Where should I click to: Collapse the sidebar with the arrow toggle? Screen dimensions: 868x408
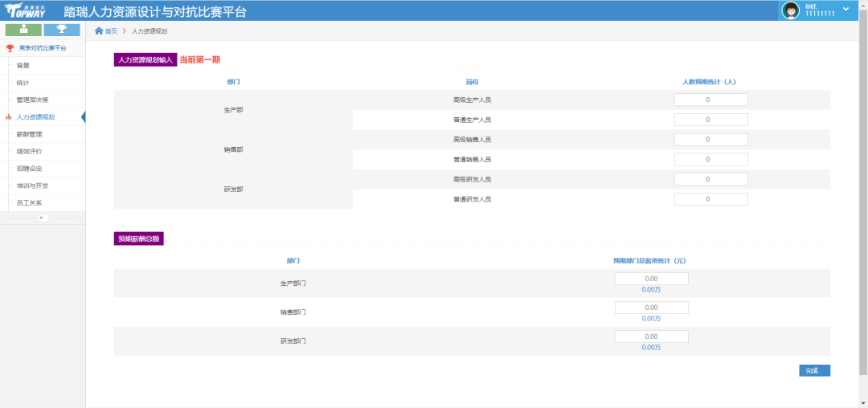point(43,218)
